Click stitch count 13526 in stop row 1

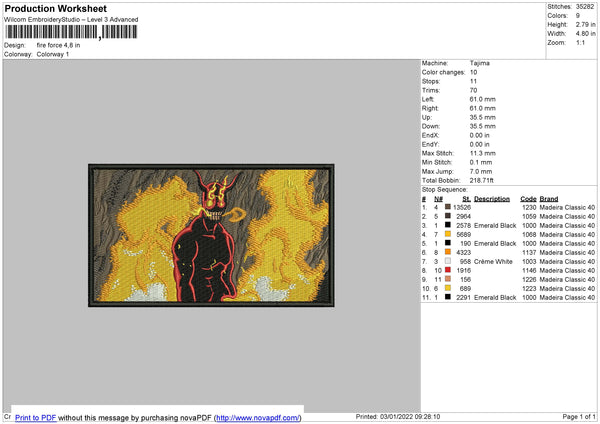462,207
